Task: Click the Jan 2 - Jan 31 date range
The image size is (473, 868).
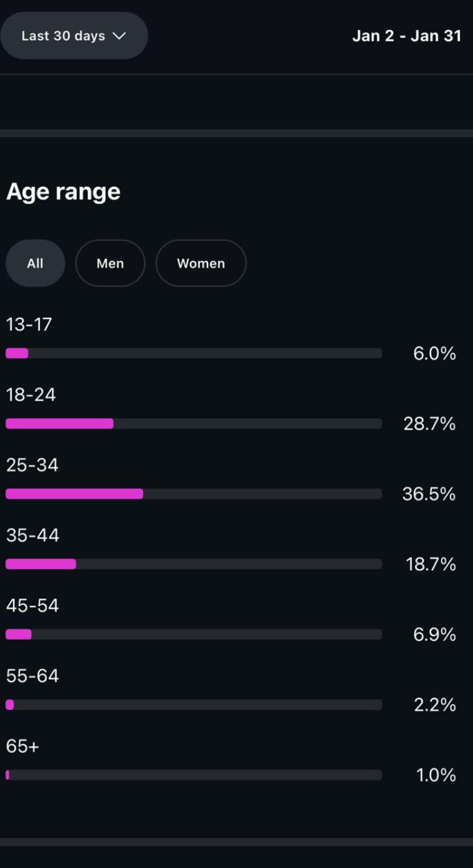Action: coord(406,36)
